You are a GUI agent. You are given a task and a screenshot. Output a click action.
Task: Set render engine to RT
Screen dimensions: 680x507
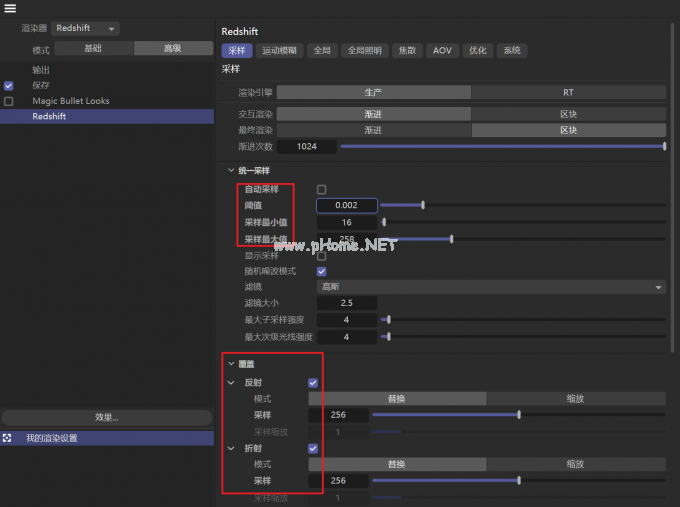tap(568, 92)
